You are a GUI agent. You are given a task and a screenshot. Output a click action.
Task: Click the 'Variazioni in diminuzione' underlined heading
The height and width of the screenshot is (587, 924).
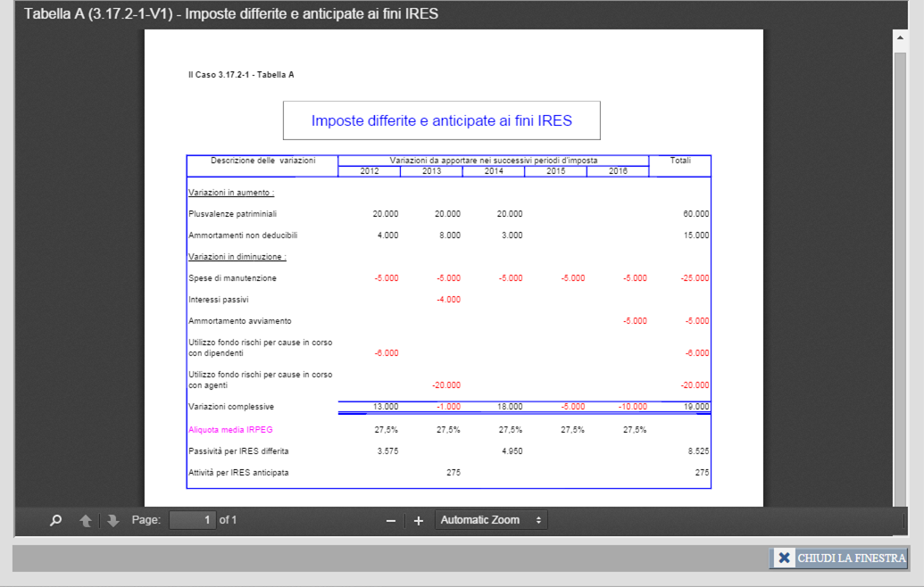237,257
